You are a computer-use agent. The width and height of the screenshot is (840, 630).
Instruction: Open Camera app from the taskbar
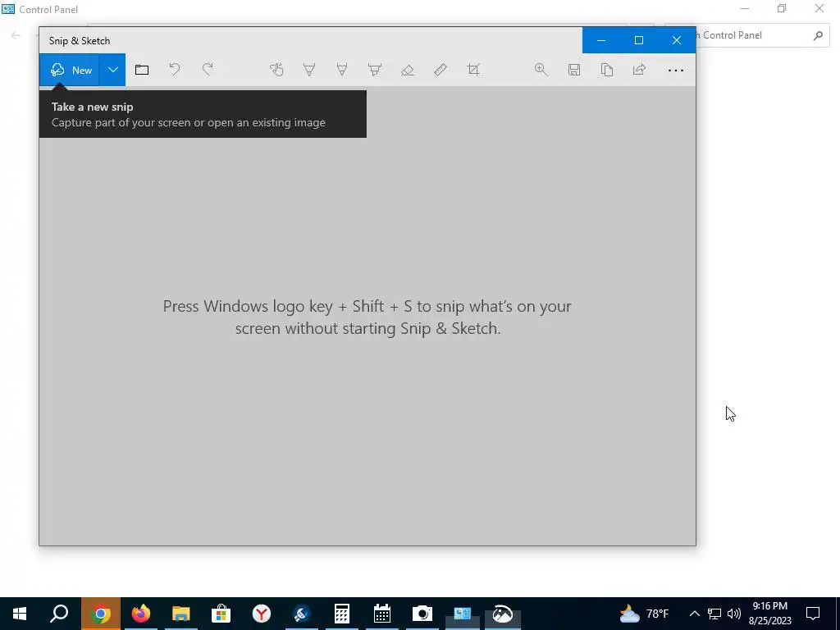tap(422, 614)
